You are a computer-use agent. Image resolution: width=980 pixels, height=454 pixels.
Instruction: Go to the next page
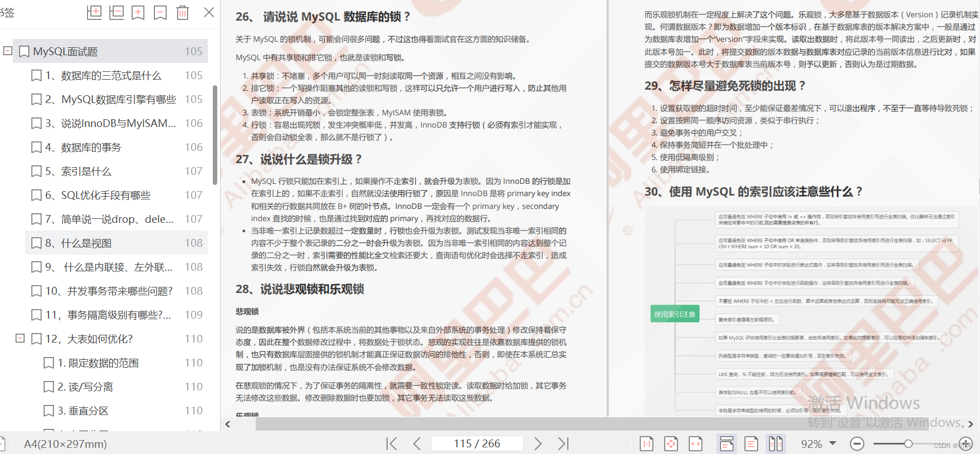[538, 443]
